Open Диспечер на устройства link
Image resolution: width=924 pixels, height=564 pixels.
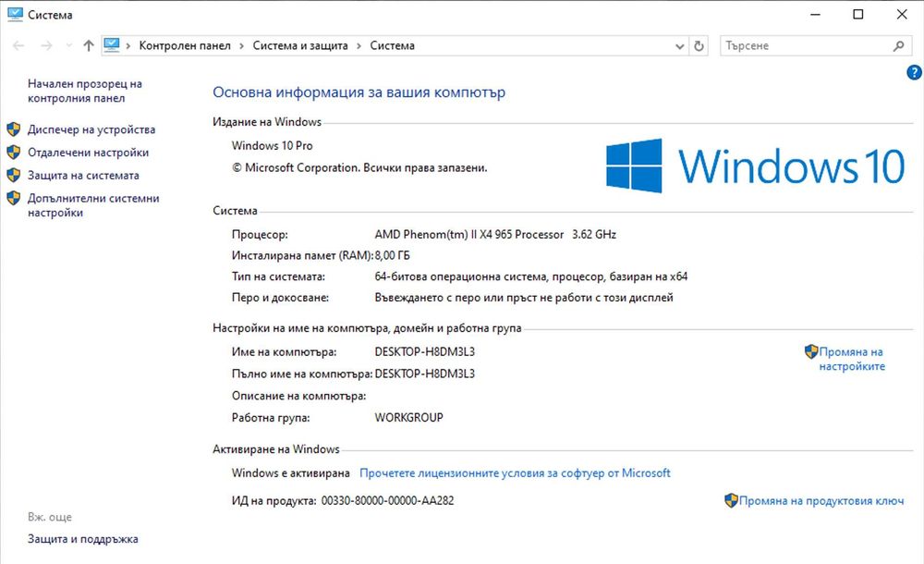point(91,129)
